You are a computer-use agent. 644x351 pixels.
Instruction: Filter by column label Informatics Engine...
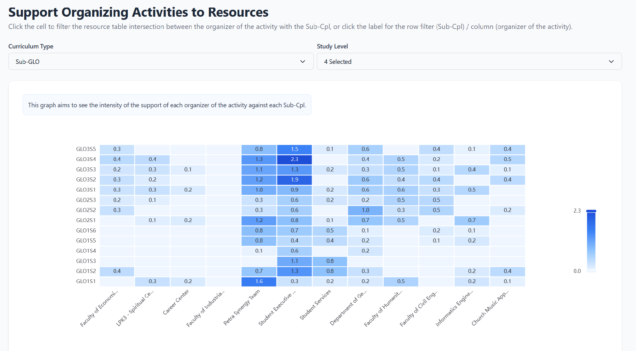click(x=454, y=308)
